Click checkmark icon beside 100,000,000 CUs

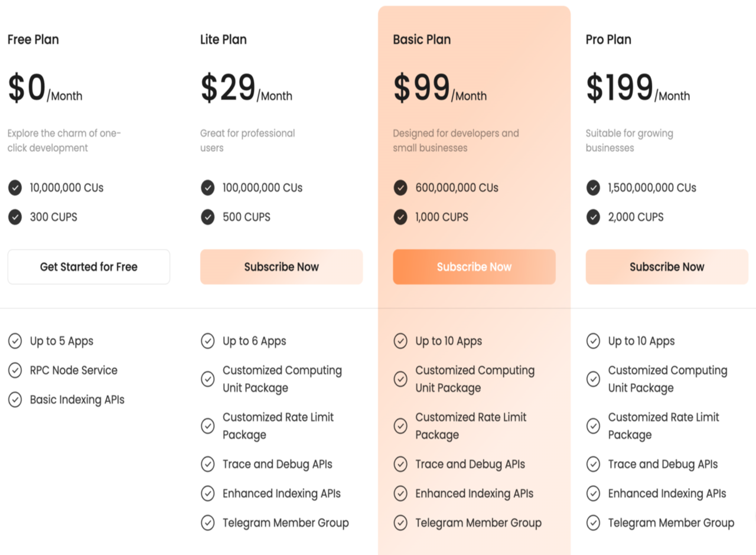207,188
